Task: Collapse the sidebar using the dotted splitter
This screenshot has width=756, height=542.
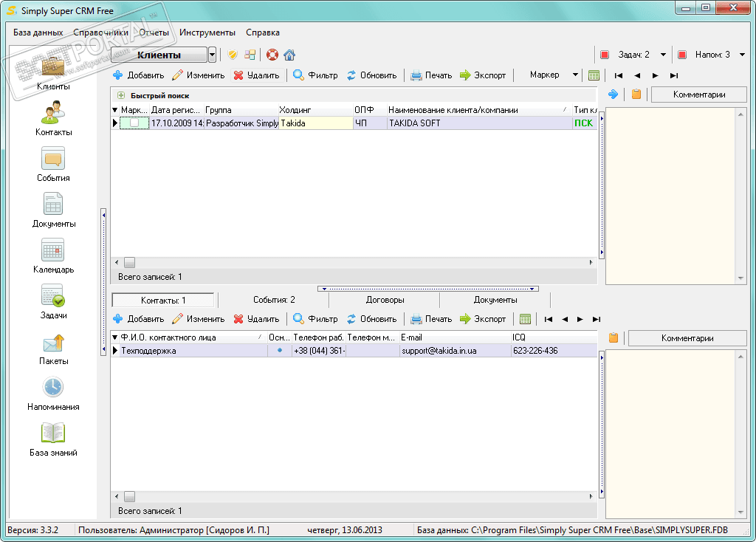Action: (103, 282)
